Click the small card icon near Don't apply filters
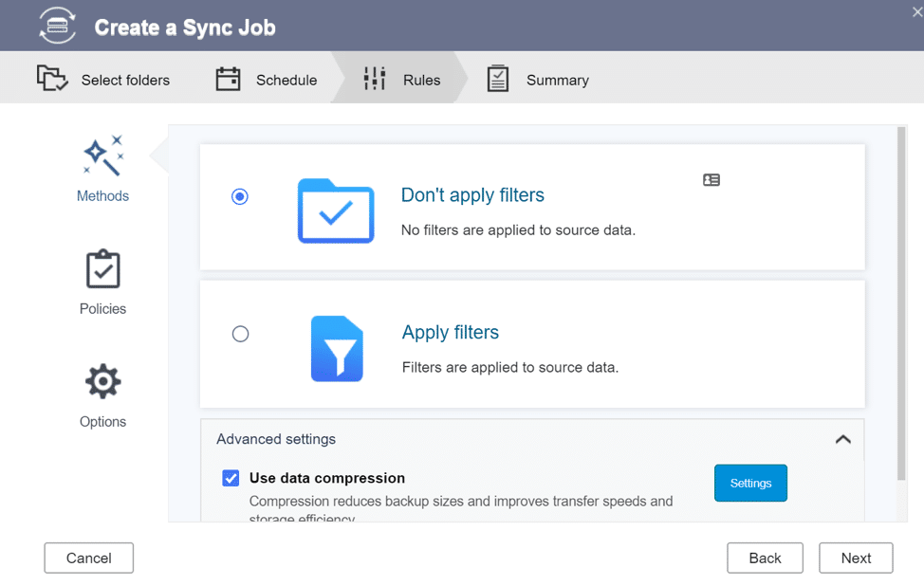 pyautogui.click(x=711, y=180)
